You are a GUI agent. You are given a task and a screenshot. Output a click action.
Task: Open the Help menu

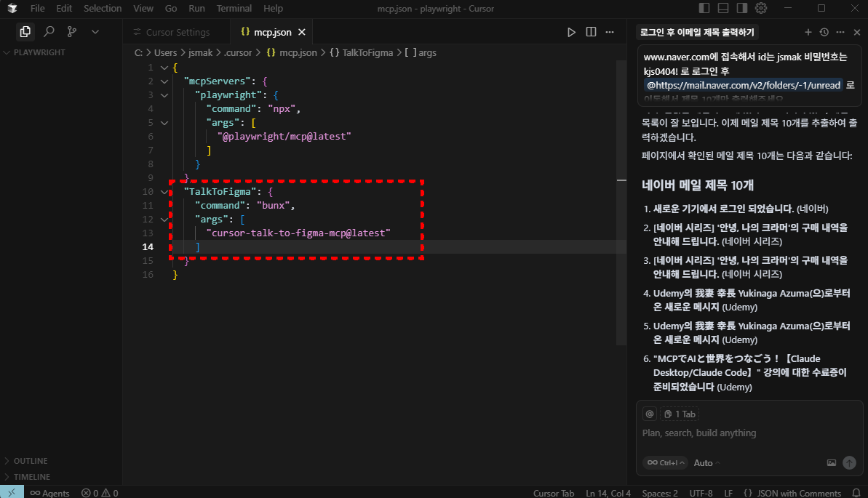click(x=273, y=8)
